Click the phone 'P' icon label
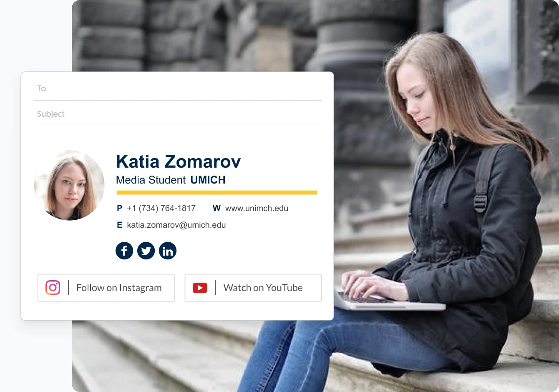This screenshot has height=392, width=559. click(x=119, y=208)
